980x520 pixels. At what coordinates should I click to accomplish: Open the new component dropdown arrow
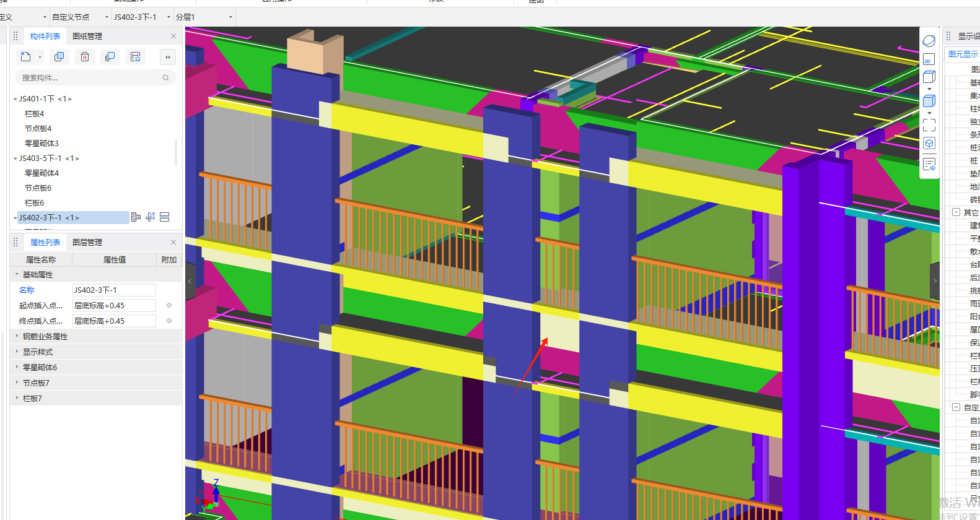pyautogui.click(x=40, y=58)
